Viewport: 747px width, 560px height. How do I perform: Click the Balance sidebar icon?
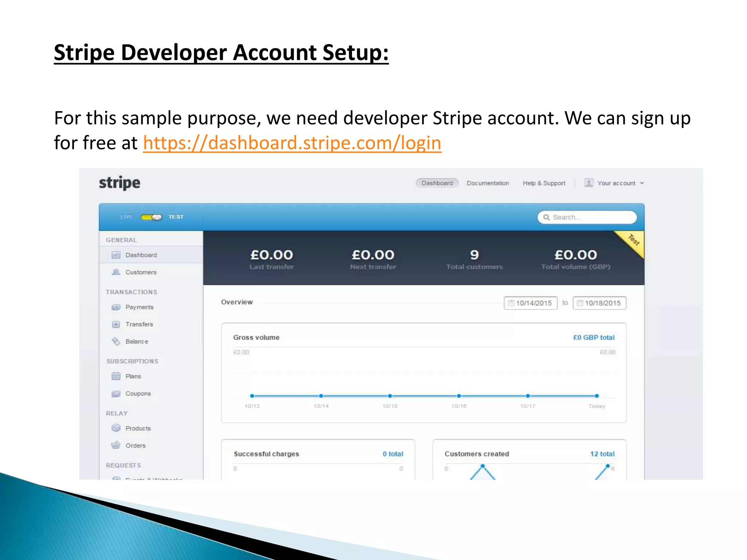pos(116,341)
